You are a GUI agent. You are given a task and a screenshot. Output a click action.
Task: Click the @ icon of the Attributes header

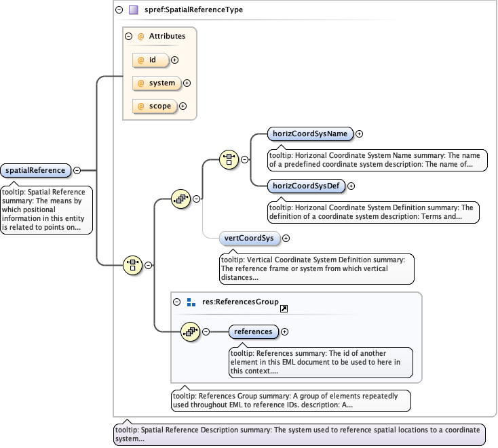point(141,36)
